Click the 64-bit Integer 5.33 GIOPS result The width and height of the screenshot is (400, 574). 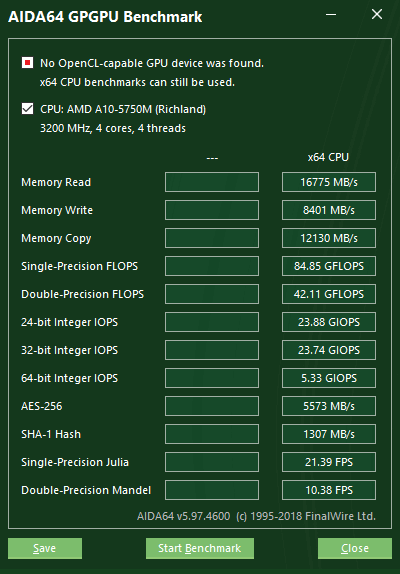[x=329, y=378]
